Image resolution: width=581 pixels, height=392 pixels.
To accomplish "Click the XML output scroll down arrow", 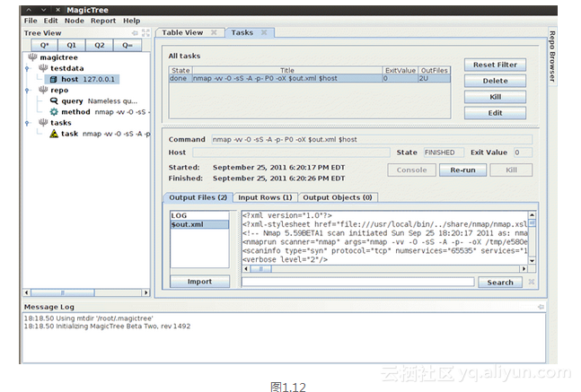I will tap(533, 261).
